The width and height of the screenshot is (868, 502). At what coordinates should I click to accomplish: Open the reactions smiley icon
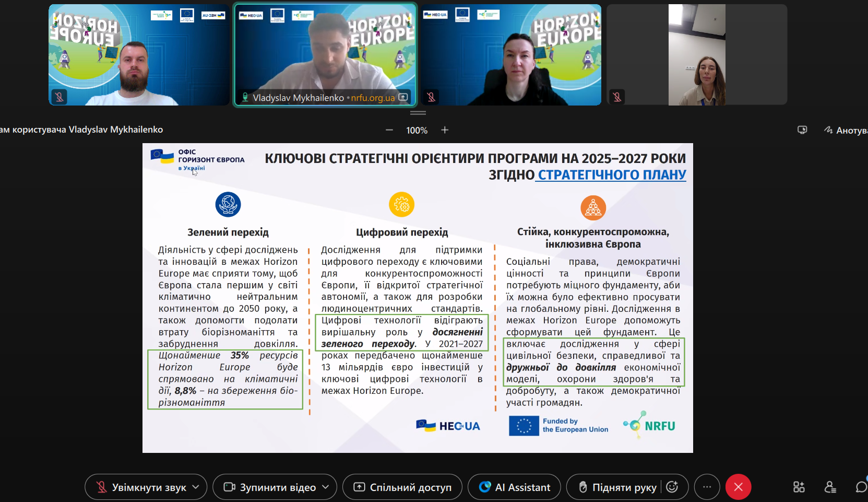(672, 487)
